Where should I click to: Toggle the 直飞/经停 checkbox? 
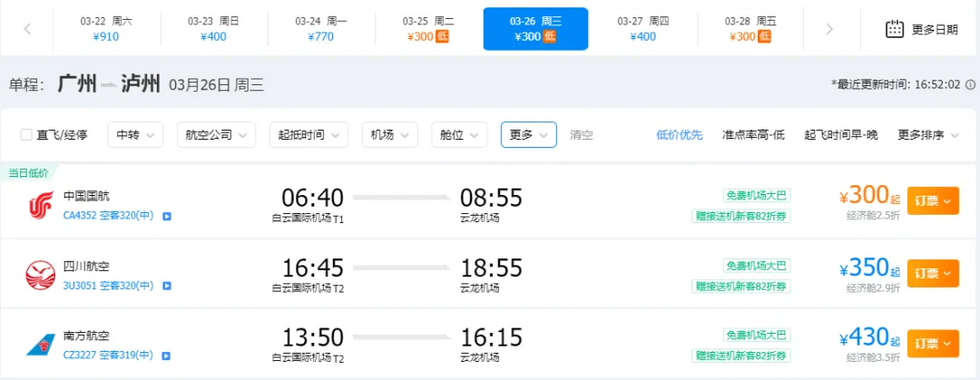click(x=26, y=134)
